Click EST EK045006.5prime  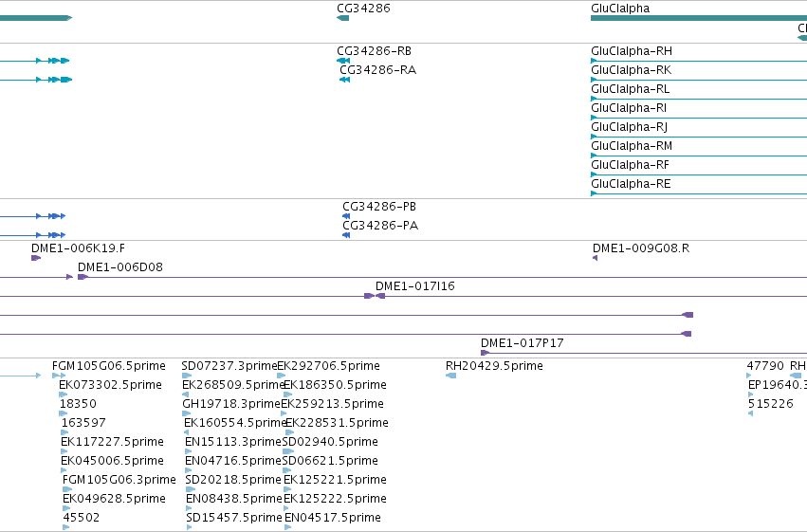coord(112,461)
